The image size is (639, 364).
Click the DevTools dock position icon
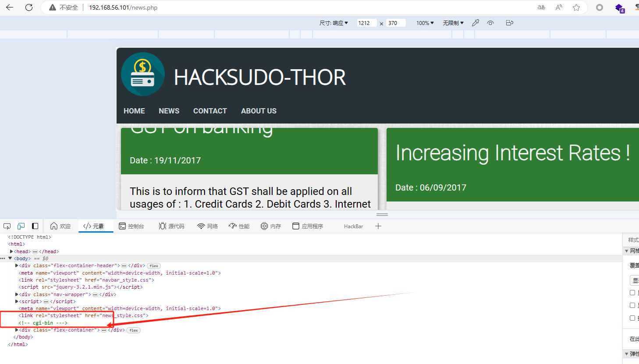coord(35,226)
